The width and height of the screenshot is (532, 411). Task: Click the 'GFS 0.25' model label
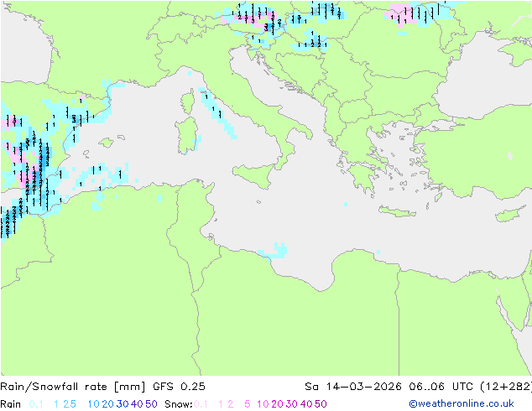point(179,387)
